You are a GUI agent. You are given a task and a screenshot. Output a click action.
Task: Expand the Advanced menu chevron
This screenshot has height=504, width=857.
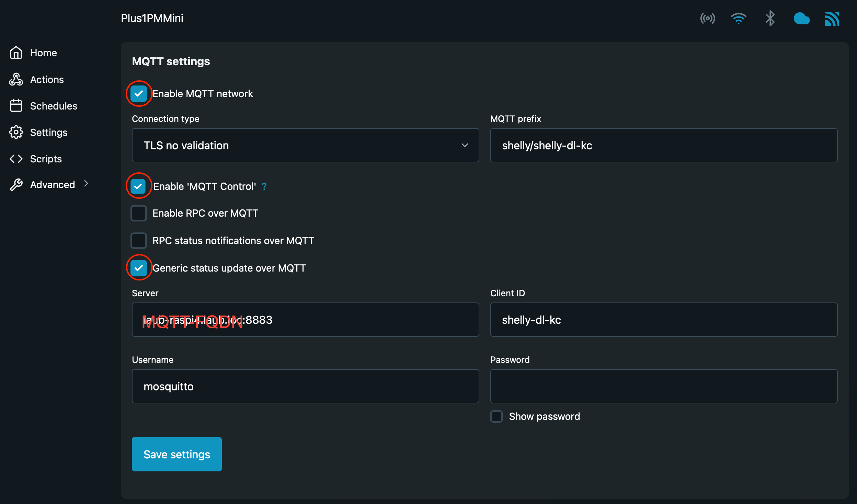tap(86, 184)
